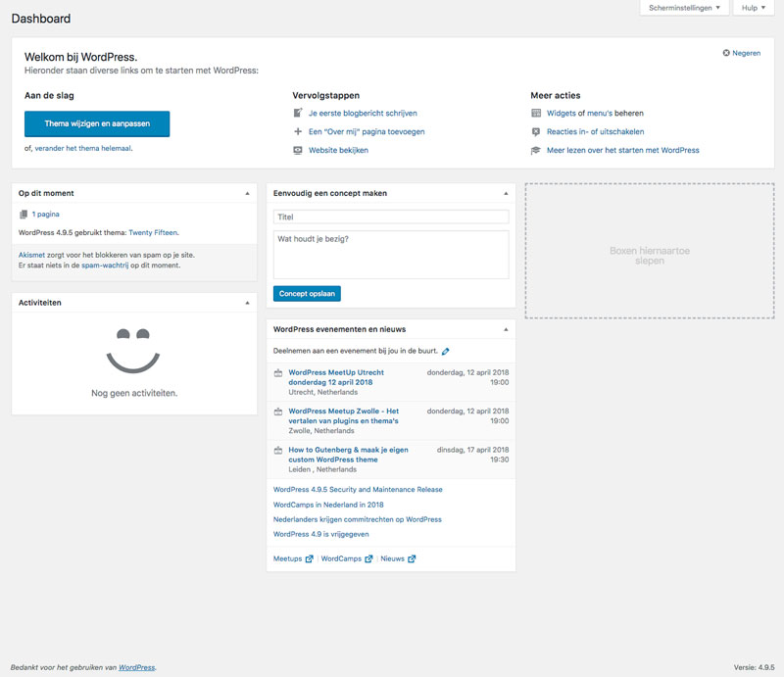Viewport: 784px width, 677px height.
Task: Open How to Gutenberg event link
Action: [x=348, y=455]
